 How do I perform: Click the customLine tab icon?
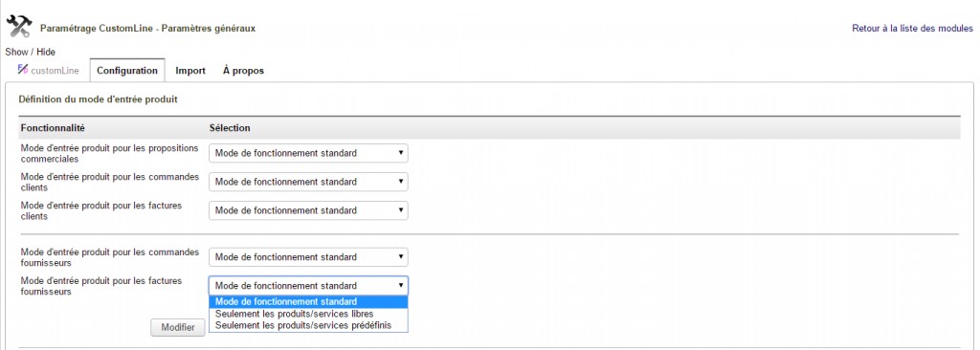point(23,70)
